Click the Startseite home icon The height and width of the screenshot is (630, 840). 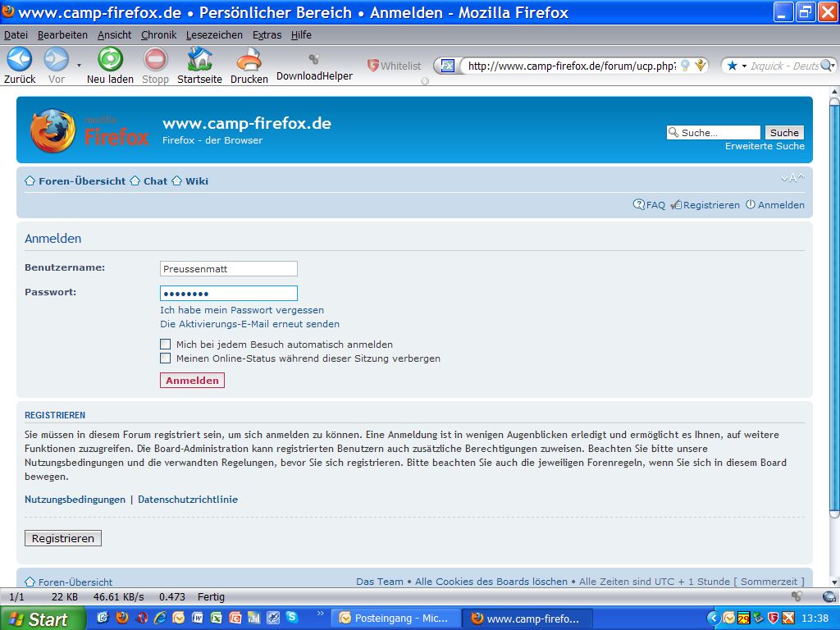[200, 59]
